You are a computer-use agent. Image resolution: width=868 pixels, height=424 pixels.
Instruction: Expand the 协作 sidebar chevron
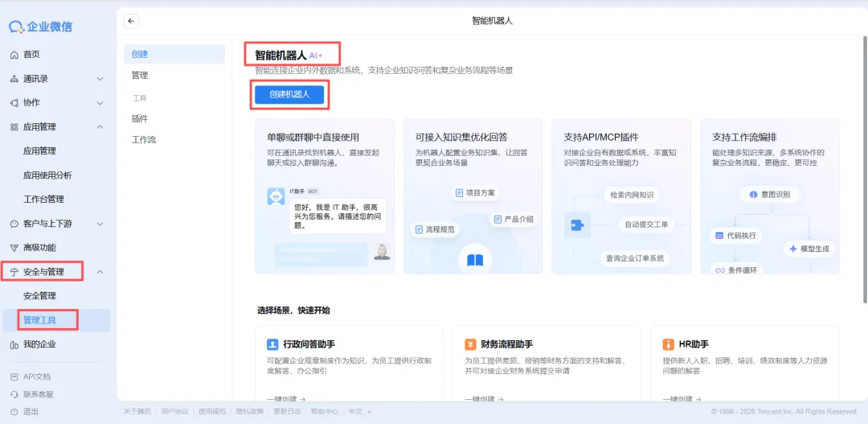click(100, 103)
